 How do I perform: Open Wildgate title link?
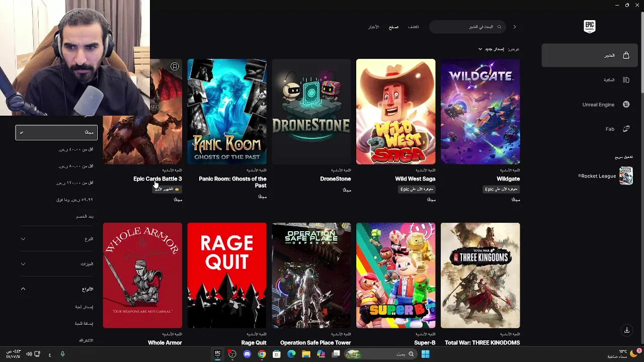coord(508,178)
